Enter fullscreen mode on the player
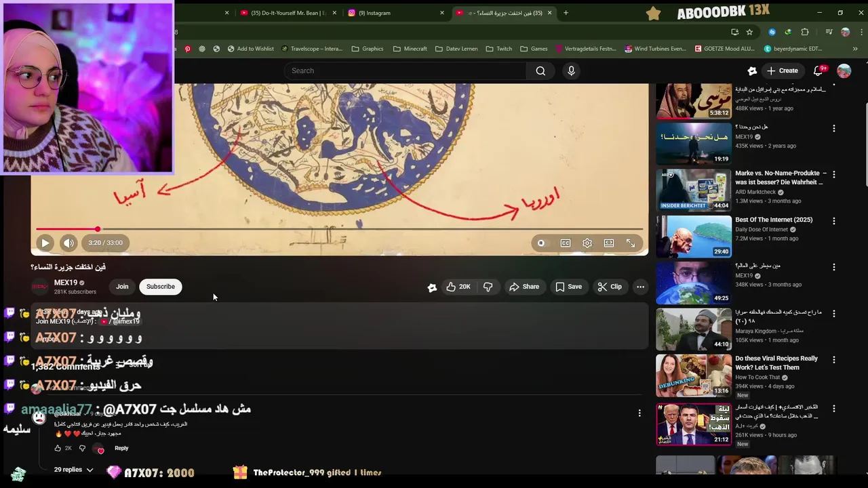Screen dimensions: 868x488 (631, 243)
